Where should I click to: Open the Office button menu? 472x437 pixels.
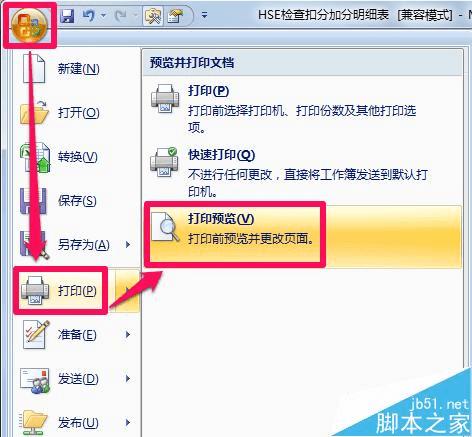point(29,25)
